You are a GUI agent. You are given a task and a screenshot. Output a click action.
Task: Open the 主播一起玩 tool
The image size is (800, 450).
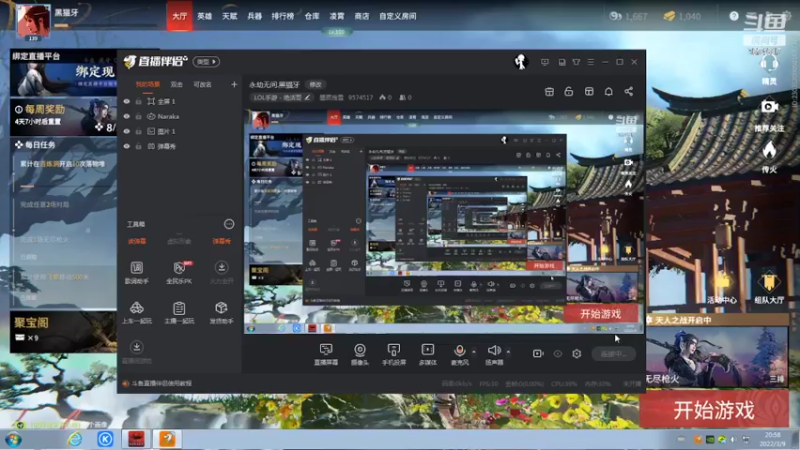pos(179,312)
